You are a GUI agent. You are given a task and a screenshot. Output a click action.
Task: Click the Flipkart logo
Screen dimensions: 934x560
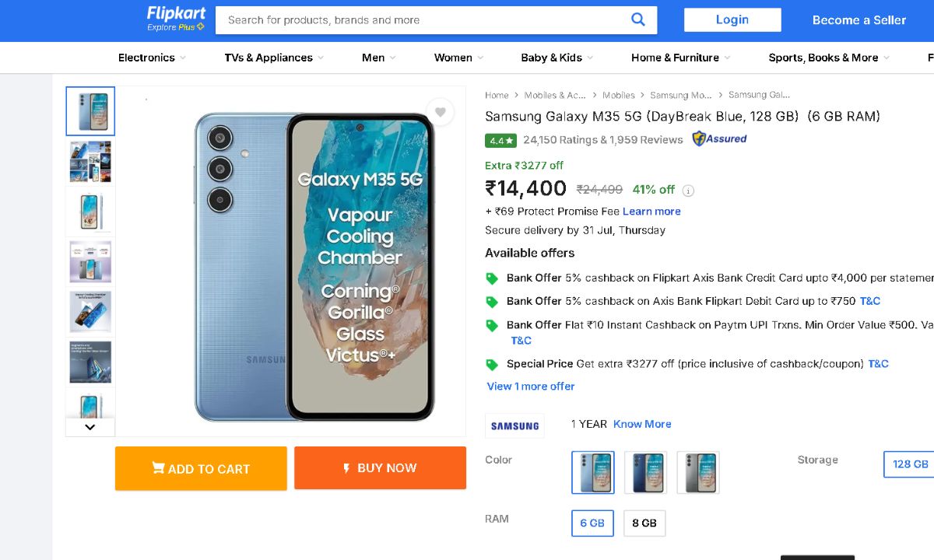[x=175, y=19]
